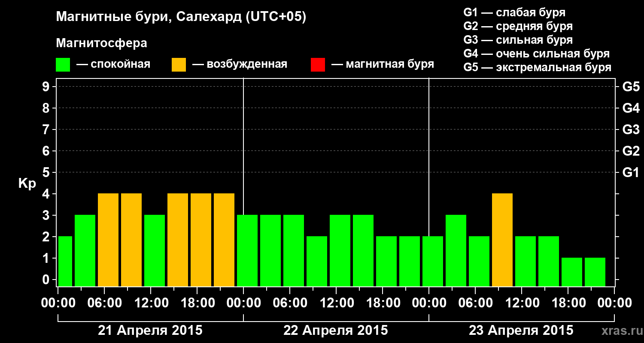Screen dimensions: 644x343
Task: Select the line 'G4 — очень сильная буря'
Action: click(537, 54)
